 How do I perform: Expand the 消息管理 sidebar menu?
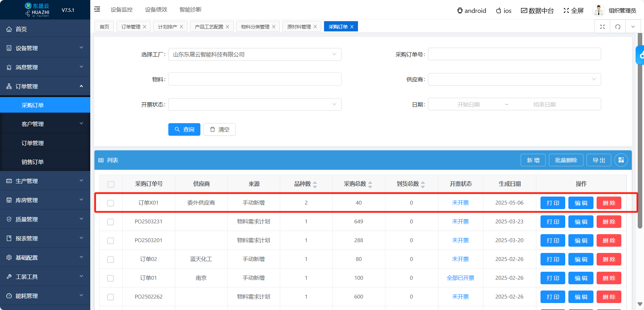pyautogui.click(x=45, y=67)
